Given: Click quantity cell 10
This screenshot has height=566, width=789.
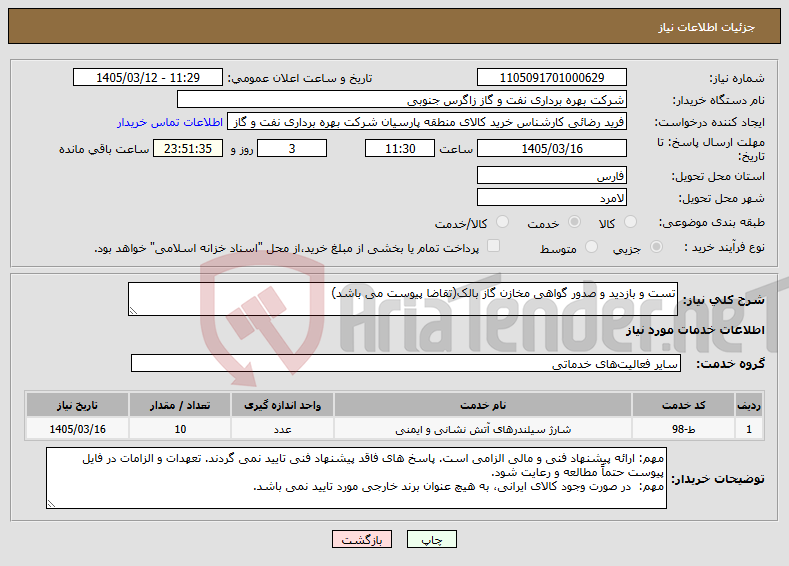Looking at the screenshot, I should click(180, 429).
